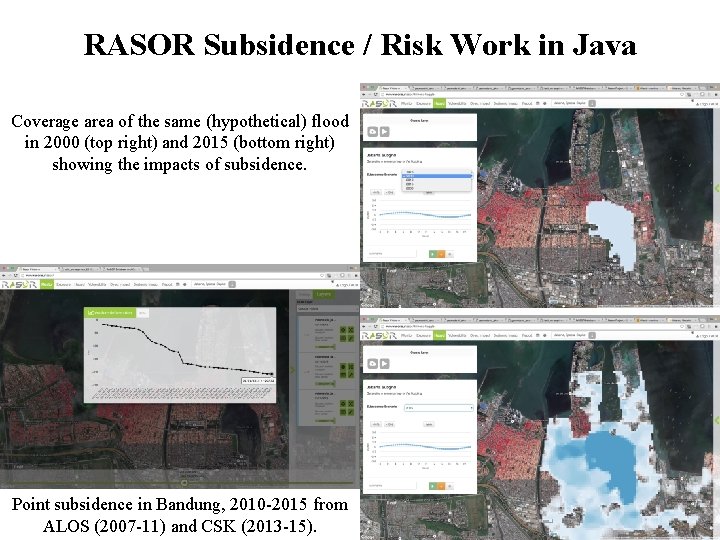Click camera record icon in 2015 flood screenshot

pyautogui.click(x=372, y=364)
